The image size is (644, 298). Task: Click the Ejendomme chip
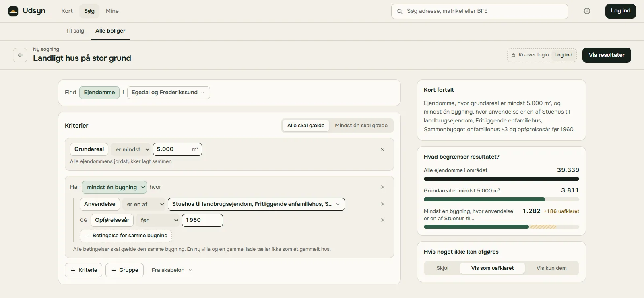pyautogui.click(x=99, y=93)
